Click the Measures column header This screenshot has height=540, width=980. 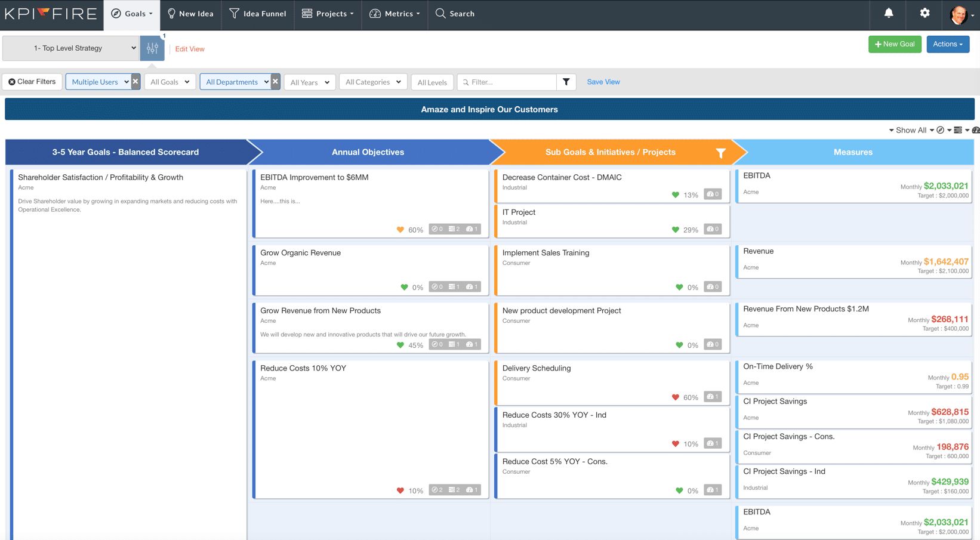click(x=853, y=152)
